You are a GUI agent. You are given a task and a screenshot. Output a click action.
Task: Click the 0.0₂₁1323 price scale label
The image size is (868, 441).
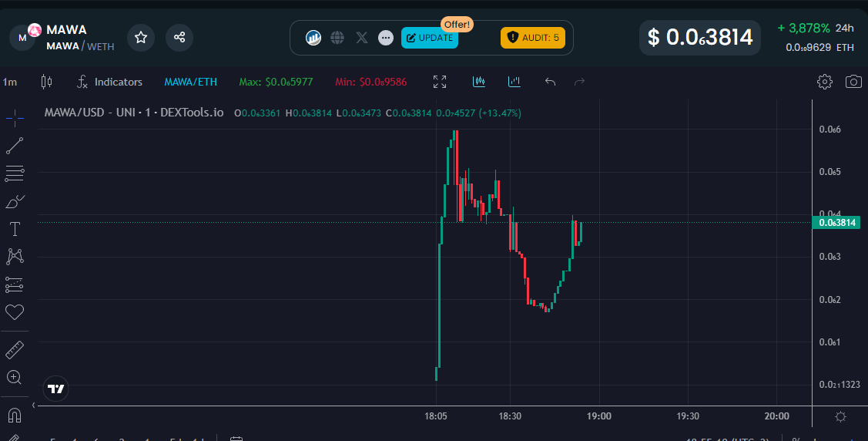(x=840, y=385)
